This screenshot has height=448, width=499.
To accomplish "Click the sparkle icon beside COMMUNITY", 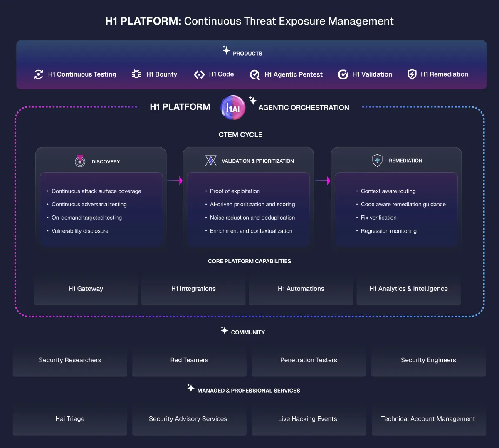I will 224,330.
